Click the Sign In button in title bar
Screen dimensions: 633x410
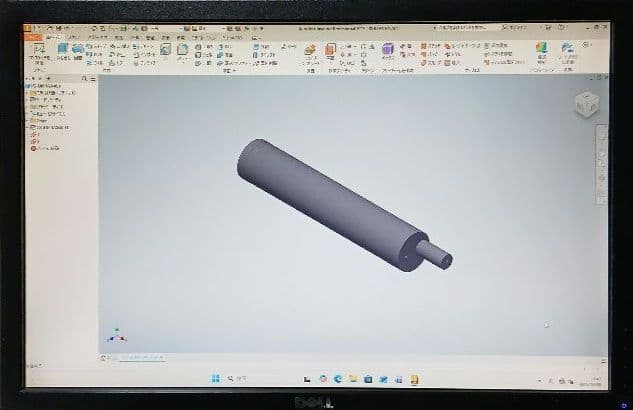[514, 27]
